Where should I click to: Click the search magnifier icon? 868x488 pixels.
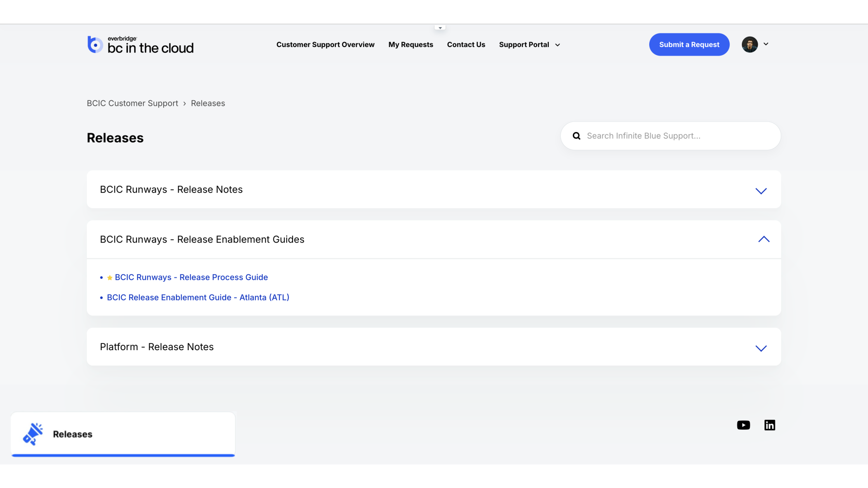(576, 136)
